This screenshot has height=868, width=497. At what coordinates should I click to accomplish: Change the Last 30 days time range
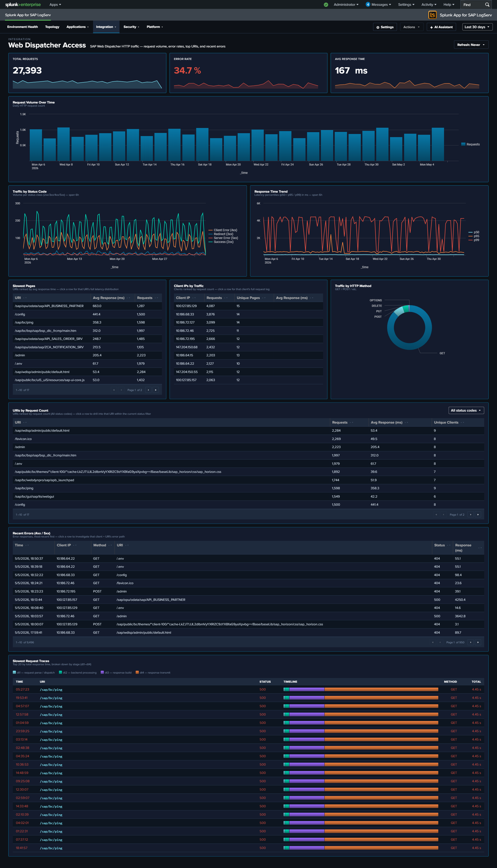(x=477, y=27)
